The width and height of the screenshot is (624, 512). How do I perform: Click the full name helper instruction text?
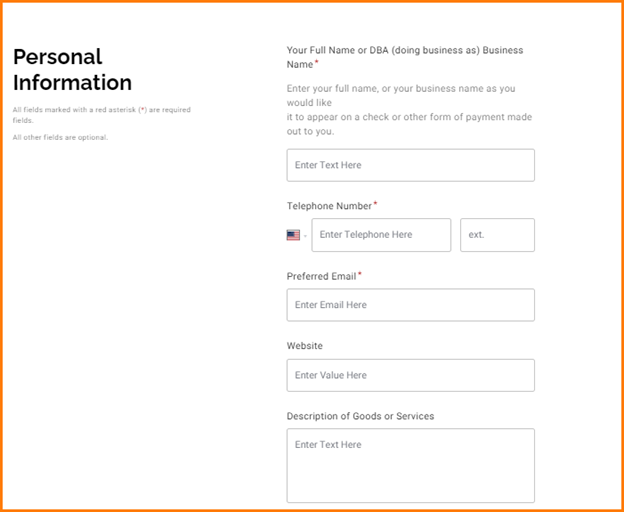pos(409,109)
